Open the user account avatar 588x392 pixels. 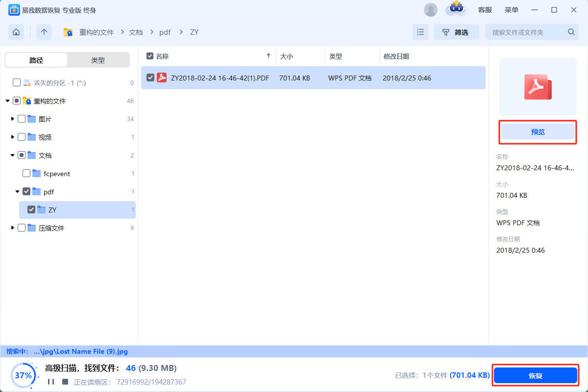pyautogui.click(x=430, y=10)
